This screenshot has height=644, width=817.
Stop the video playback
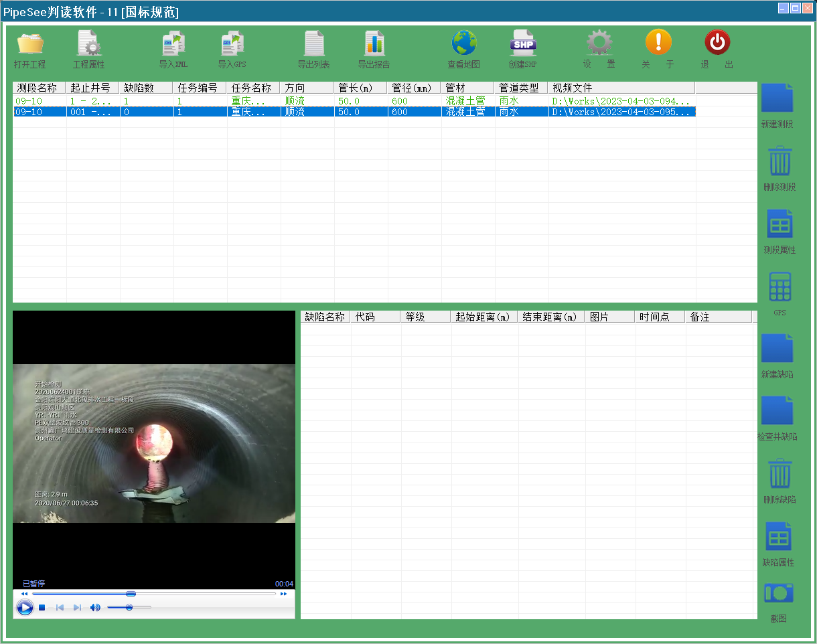coord(42,607)
